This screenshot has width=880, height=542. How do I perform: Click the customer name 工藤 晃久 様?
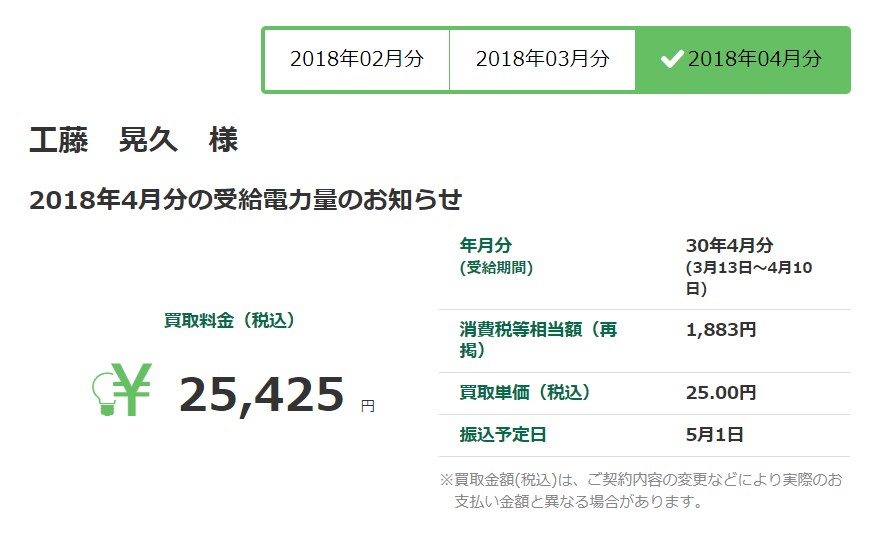(134, 140)
